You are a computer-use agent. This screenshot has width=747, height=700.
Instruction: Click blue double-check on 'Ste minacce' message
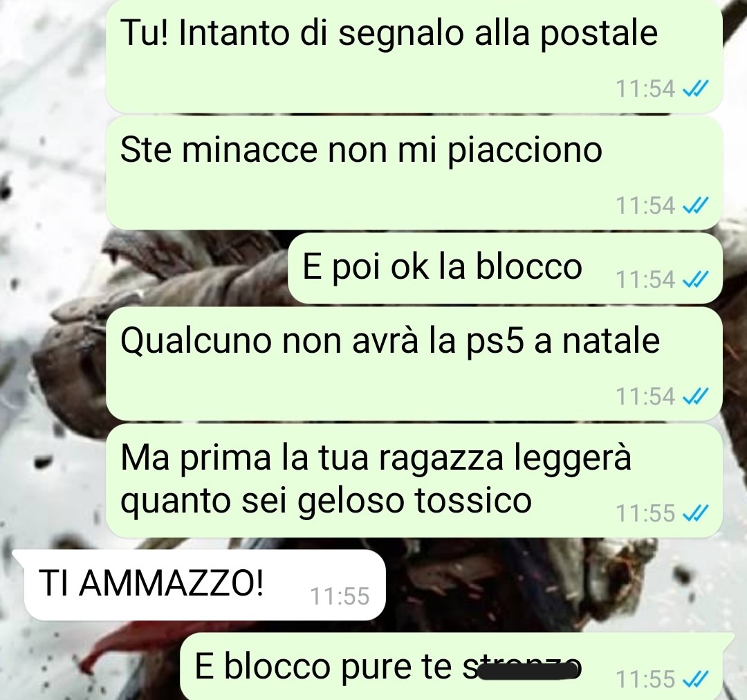(x=696, y=205)
